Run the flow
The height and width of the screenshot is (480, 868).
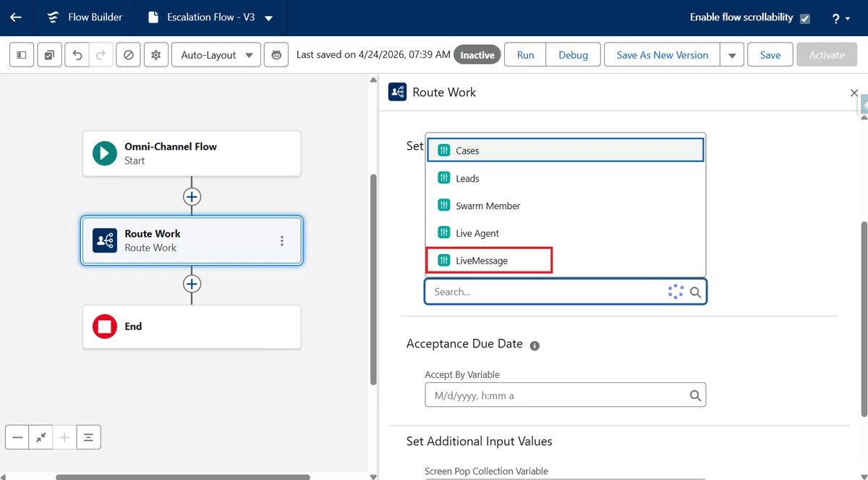click(526, 55)
